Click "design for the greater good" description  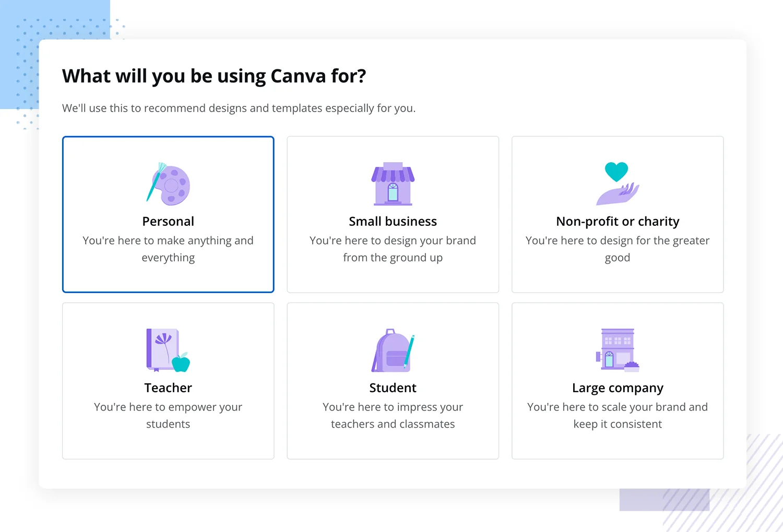(618, 249)
